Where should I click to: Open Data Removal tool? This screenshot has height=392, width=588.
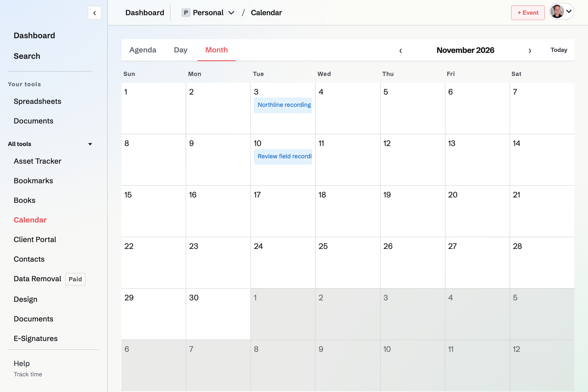37,279
